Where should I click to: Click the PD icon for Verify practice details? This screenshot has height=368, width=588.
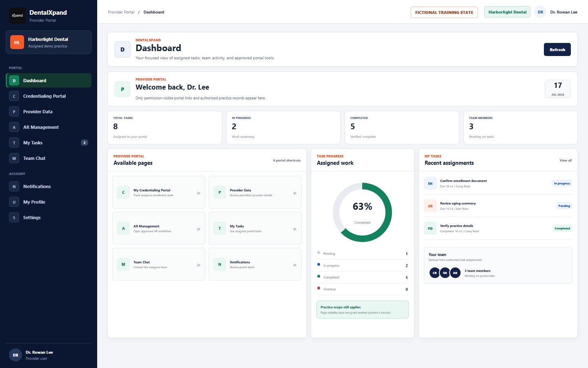click(430, 229)
